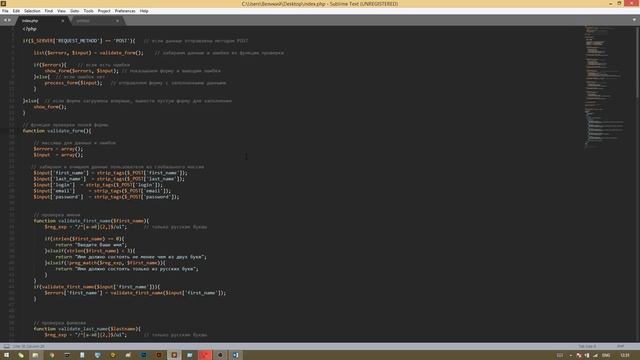The height and width of the screenshot is (360, 640).
Task: Open the system clock in the tray
Action: pos(625,356)
